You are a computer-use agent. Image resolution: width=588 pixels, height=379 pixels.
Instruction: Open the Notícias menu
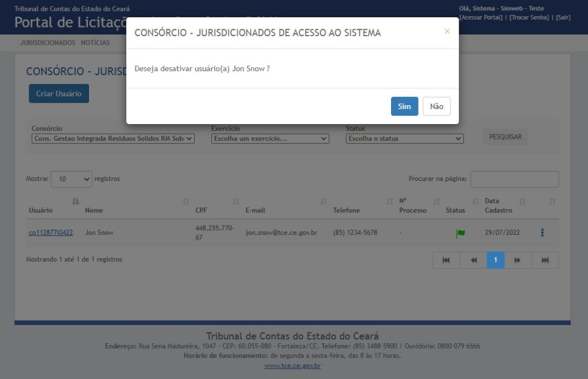[95, 42]
